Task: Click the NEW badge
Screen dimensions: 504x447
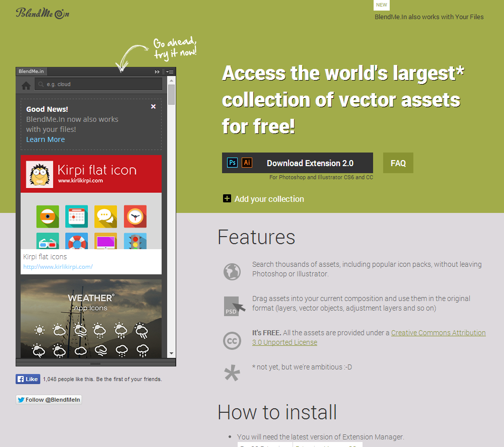Action: (382, 5)
